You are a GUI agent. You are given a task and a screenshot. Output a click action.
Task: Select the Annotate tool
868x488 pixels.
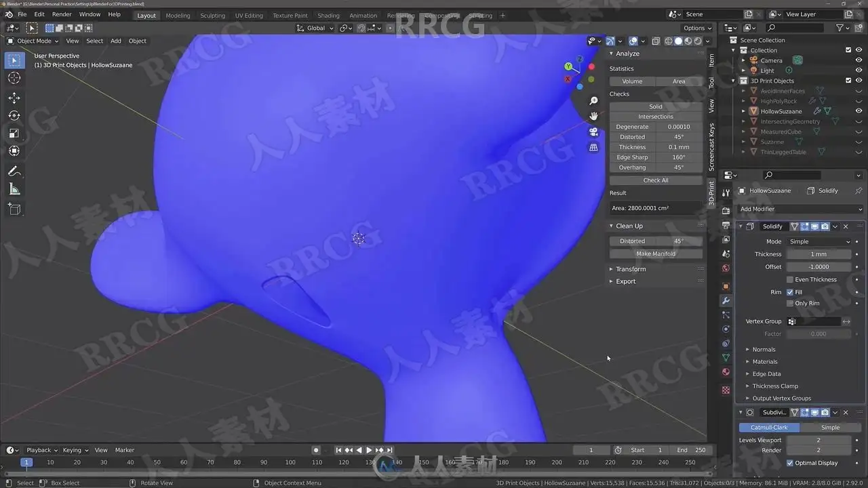14,171
